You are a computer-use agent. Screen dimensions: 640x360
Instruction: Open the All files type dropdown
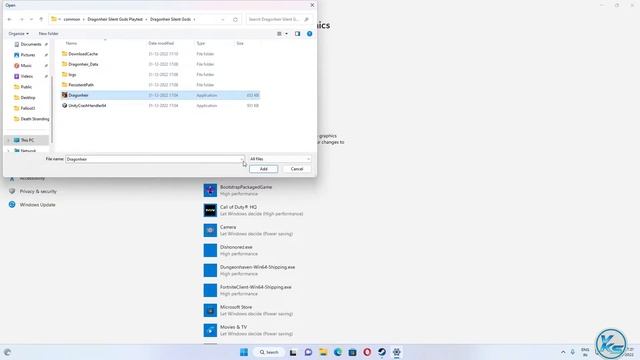[x=280, y=159]
